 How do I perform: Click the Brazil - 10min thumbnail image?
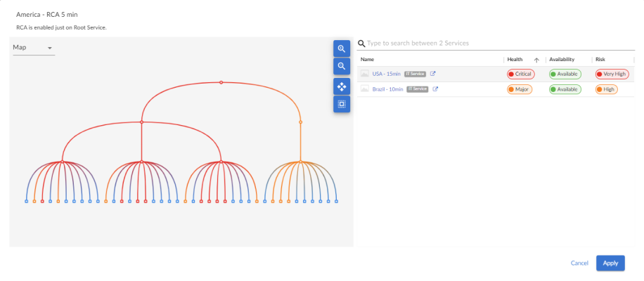365,89
